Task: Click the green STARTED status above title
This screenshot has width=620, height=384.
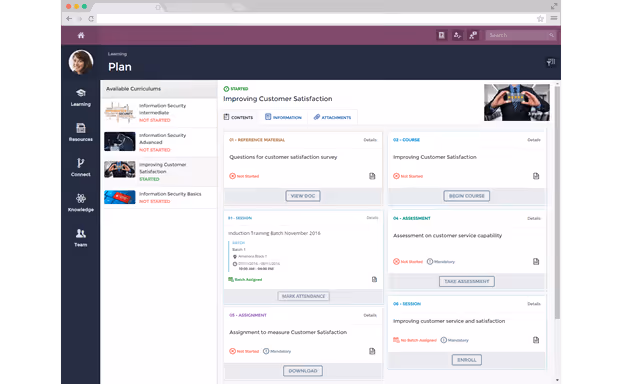Action: point(236,89)
